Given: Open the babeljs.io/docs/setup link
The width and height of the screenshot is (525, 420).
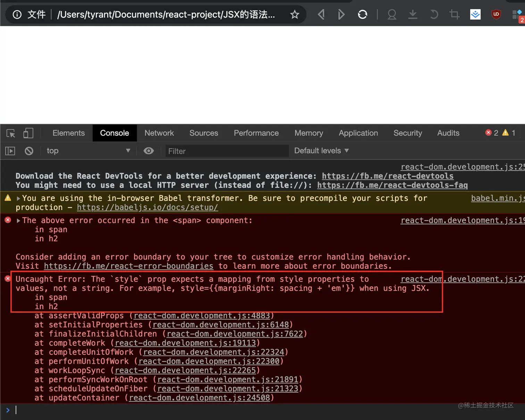Looking at the screenshot, I should [147, 207].
